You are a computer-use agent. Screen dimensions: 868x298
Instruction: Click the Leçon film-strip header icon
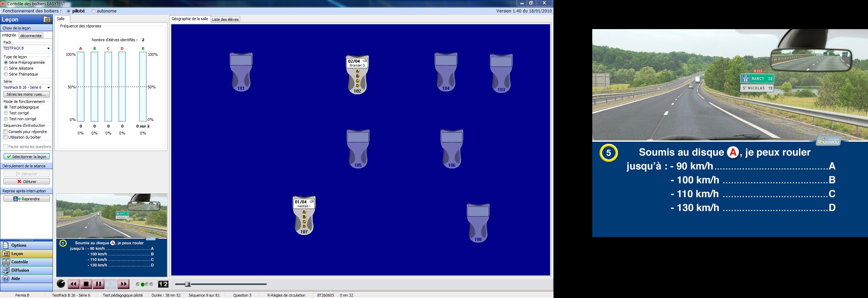47,20
